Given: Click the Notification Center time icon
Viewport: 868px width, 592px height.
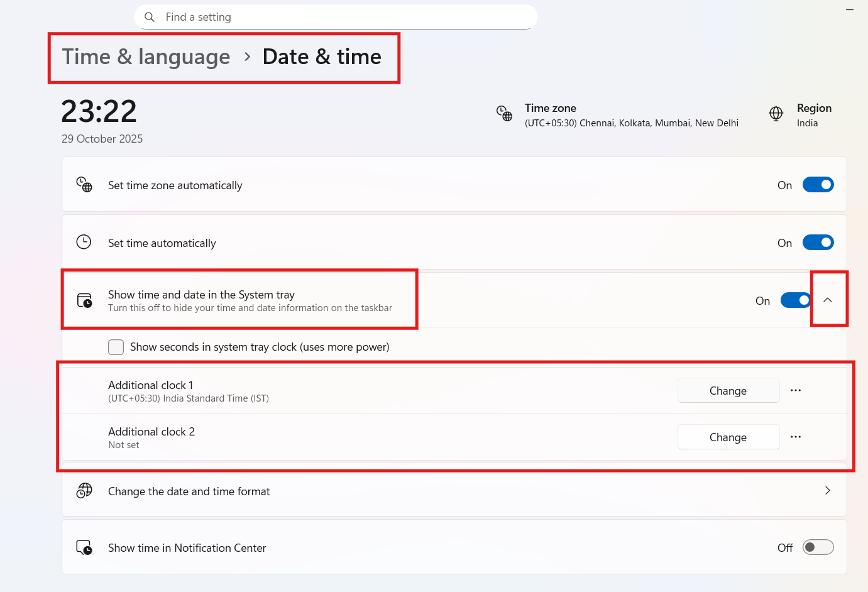Looking at the screenshot, I should (84, 547).
